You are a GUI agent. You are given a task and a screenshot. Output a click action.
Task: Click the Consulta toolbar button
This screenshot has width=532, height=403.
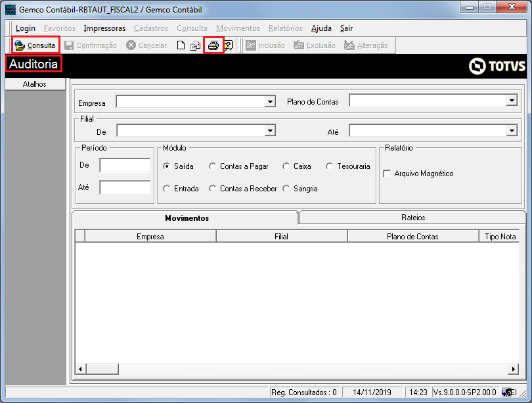click(35, 45)
